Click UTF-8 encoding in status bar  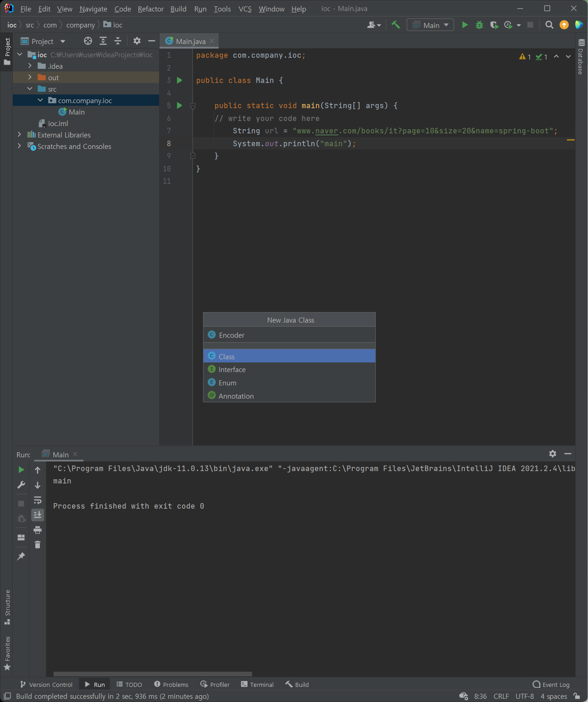(524, 697)
